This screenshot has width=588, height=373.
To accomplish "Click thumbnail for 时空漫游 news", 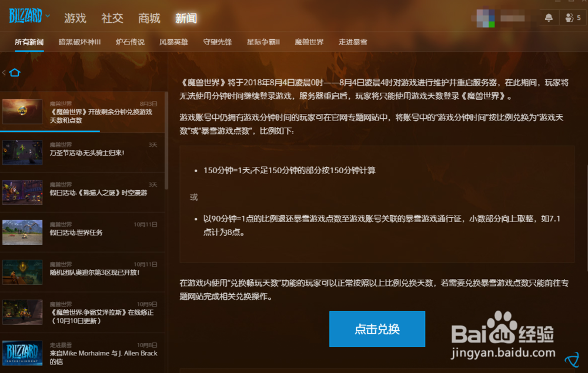I will tap(22, 193).
